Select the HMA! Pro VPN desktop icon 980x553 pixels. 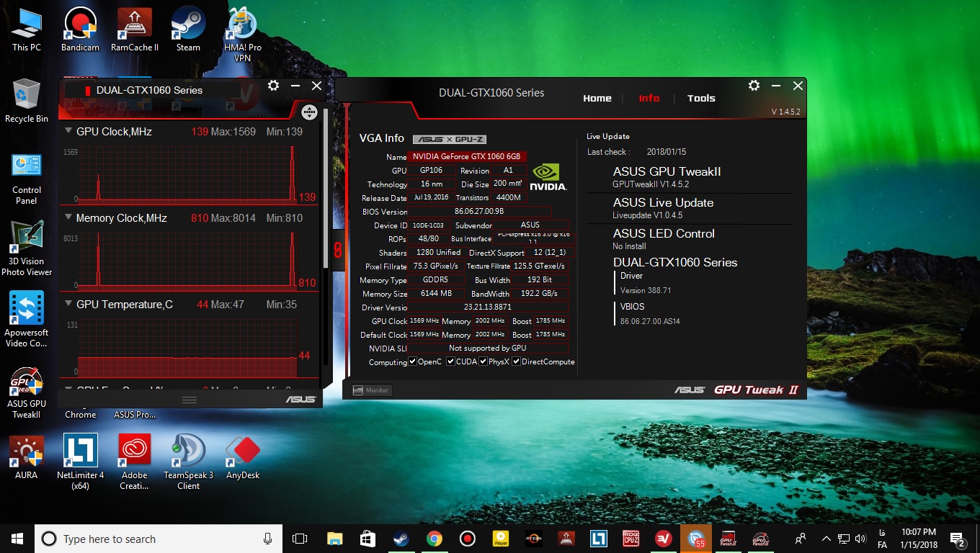(243, 33)
